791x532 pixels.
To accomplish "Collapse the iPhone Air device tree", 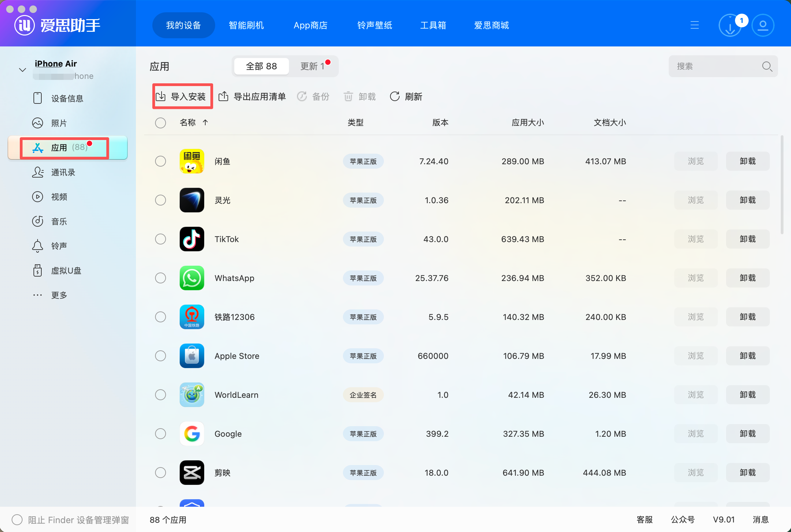I will [23, 70].
